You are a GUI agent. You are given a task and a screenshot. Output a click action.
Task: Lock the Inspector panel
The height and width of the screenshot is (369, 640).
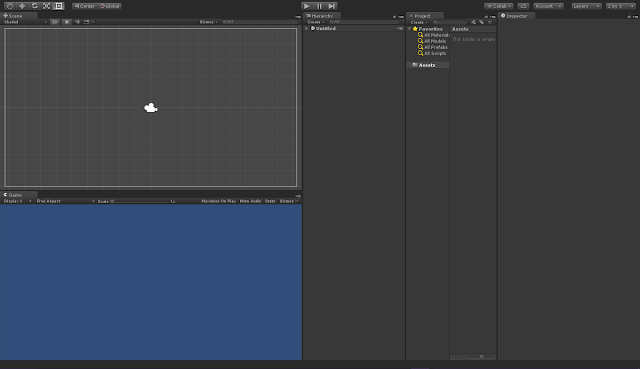[629, 16]
